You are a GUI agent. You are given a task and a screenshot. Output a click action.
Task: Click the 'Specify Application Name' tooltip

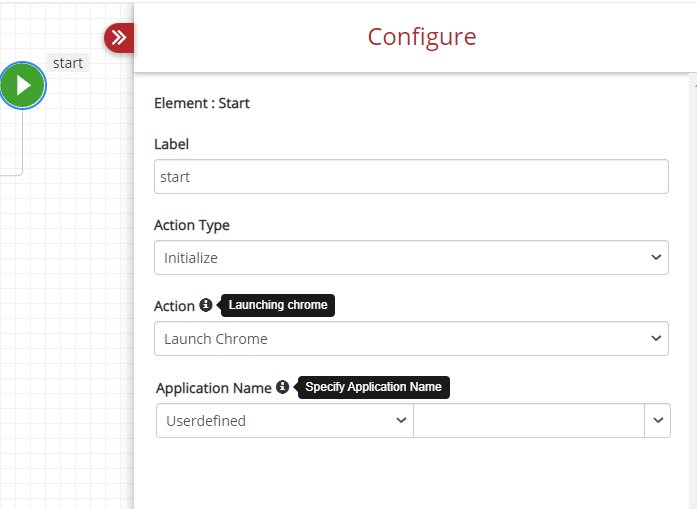pyautogui.click(x=373, y=387)
